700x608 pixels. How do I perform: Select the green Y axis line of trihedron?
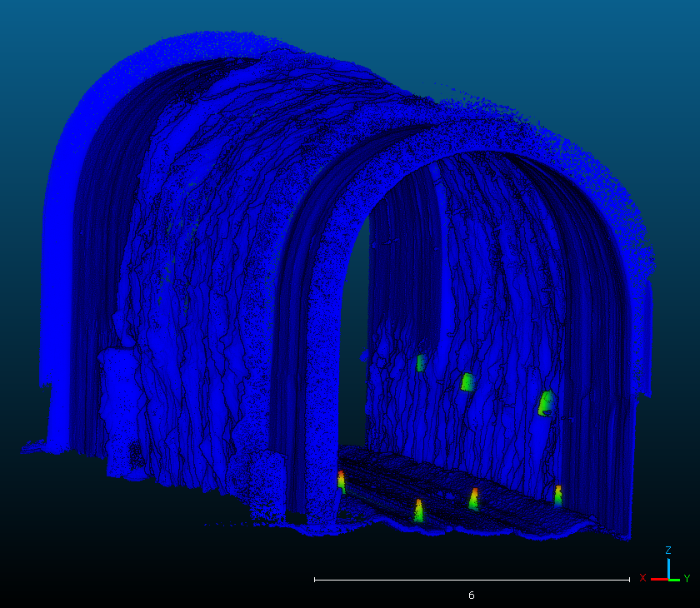675,578
